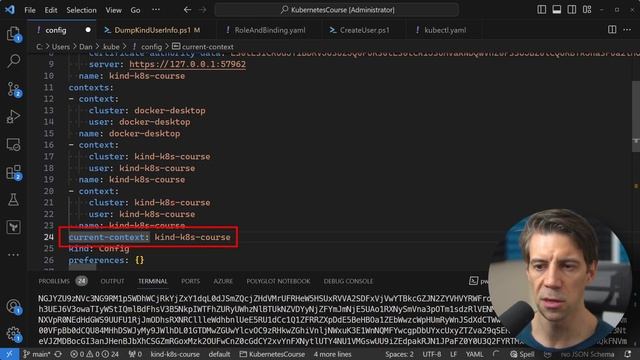640x360 pixels.
Task: Toggle the primary side bar layout icon
Action: (x=541, y=9)
